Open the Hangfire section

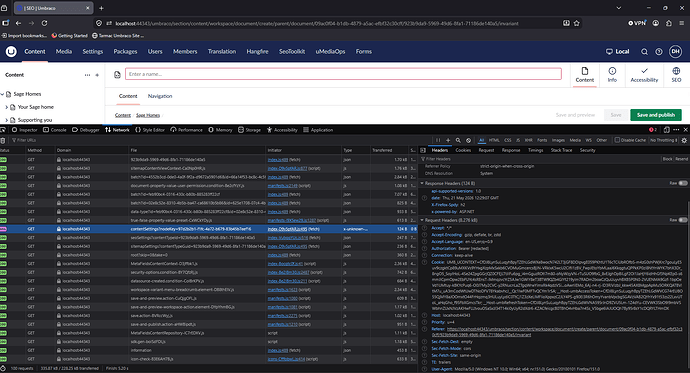point(257,51)
